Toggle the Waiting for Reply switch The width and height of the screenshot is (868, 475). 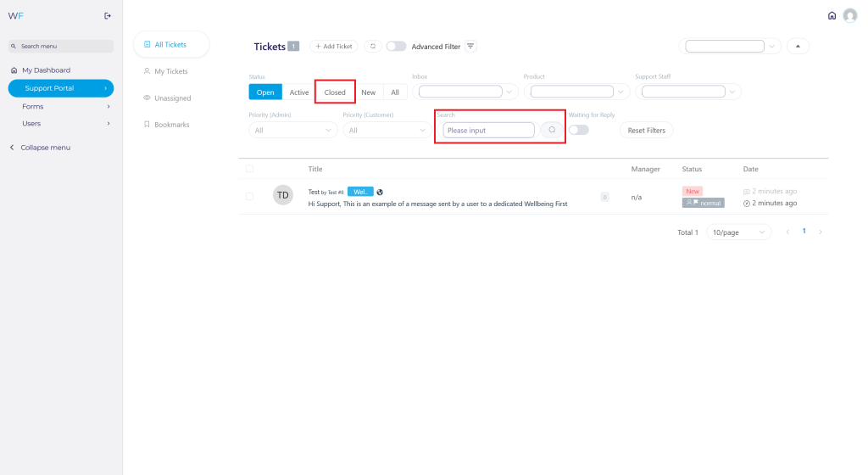578,130
